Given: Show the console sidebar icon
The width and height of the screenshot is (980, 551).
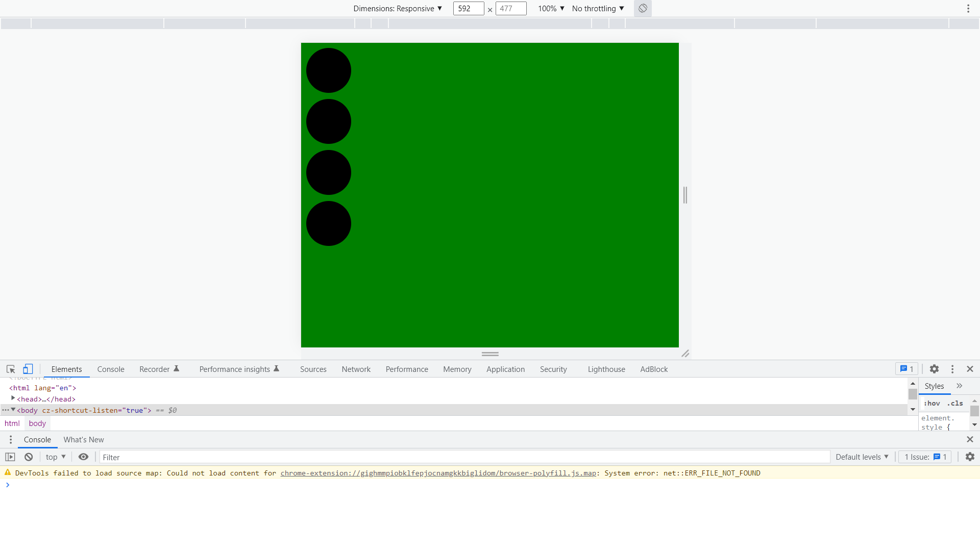Looking at the screenshot, I should (10, 457).
